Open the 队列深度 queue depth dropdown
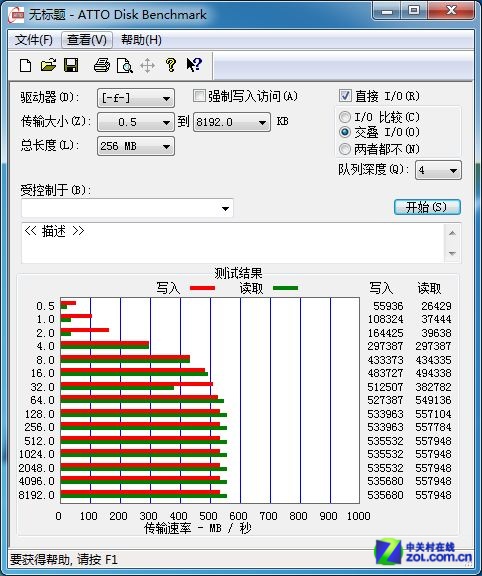 click(438, 170)
